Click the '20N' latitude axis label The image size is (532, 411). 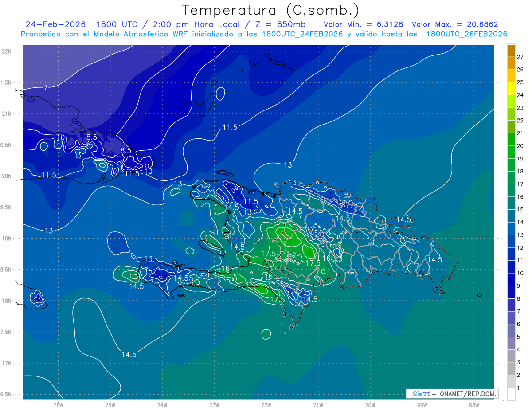(7, 176)
